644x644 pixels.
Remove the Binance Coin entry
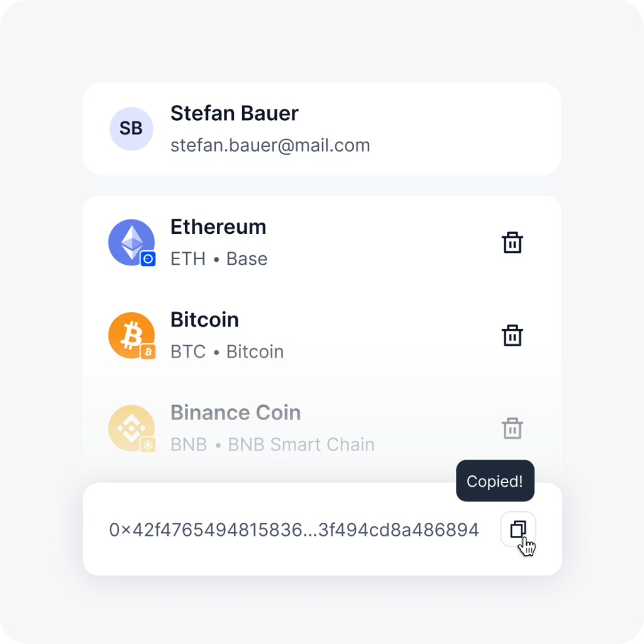tap(512, 428)
